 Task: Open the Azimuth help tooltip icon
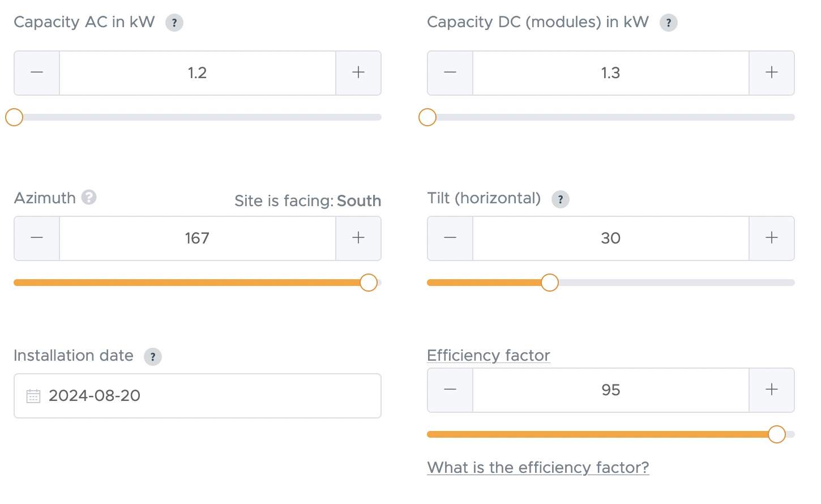click(x=89, y=197)
